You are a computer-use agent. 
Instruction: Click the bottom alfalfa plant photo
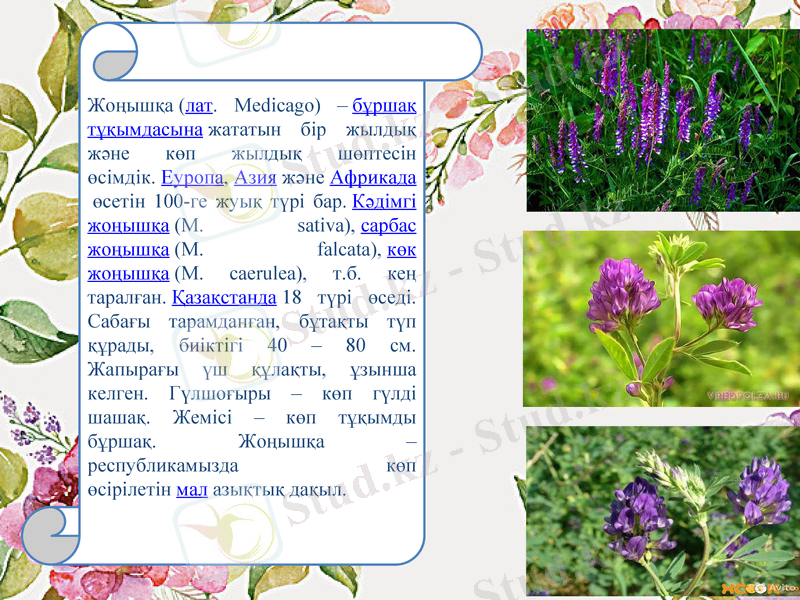click(x=660, y=510)
